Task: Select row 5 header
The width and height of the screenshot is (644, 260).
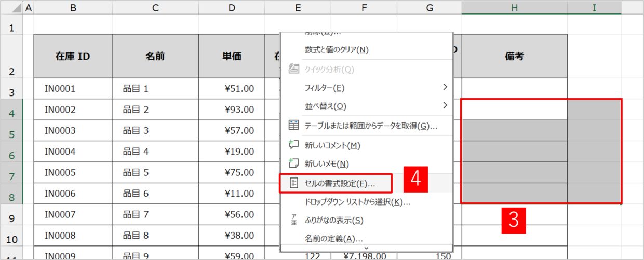Action: pos(11,134)
